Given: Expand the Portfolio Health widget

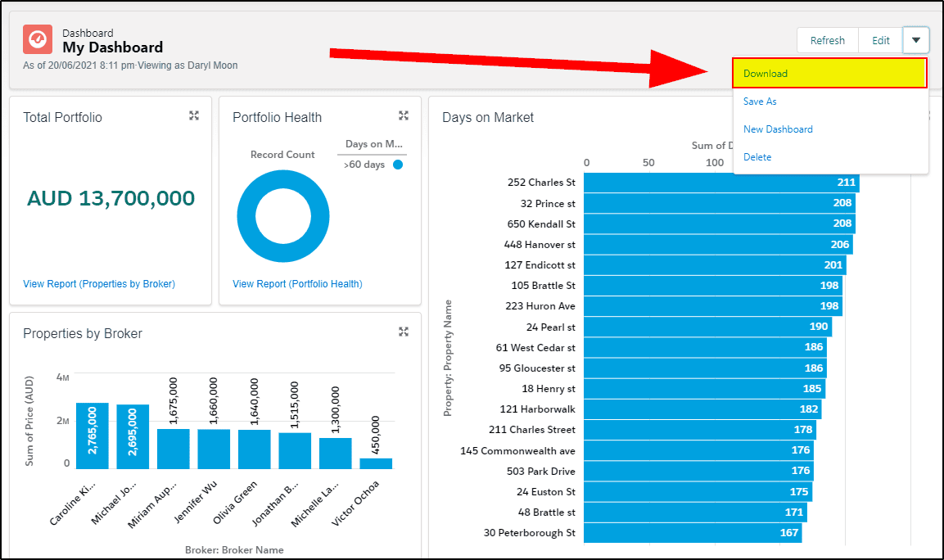Looking at the screenshot, I should pos(404,115).
